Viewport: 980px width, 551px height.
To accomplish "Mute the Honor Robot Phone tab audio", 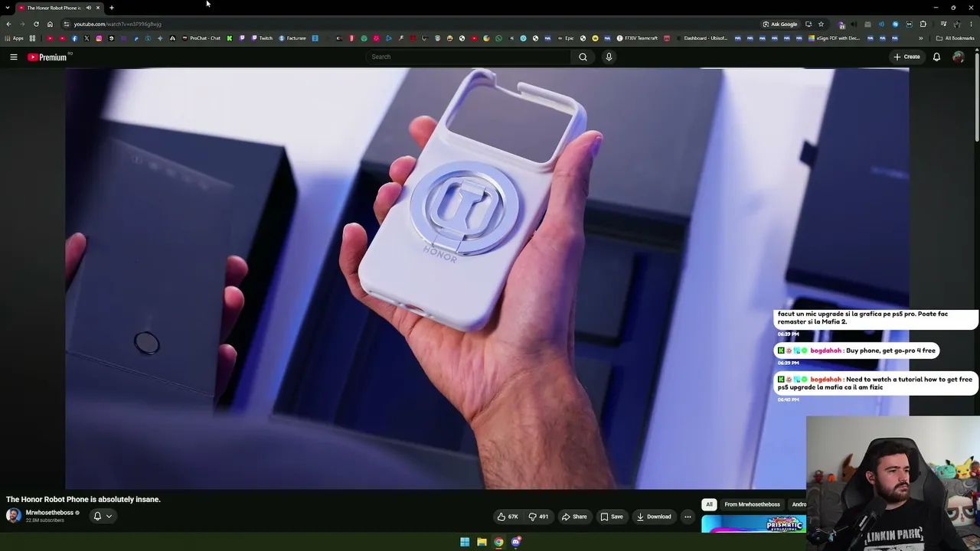I will tap(89, 8).
